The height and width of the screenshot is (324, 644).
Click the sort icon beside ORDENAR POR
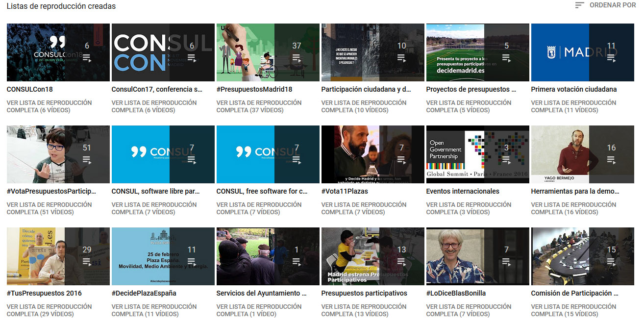click(580, 5)
